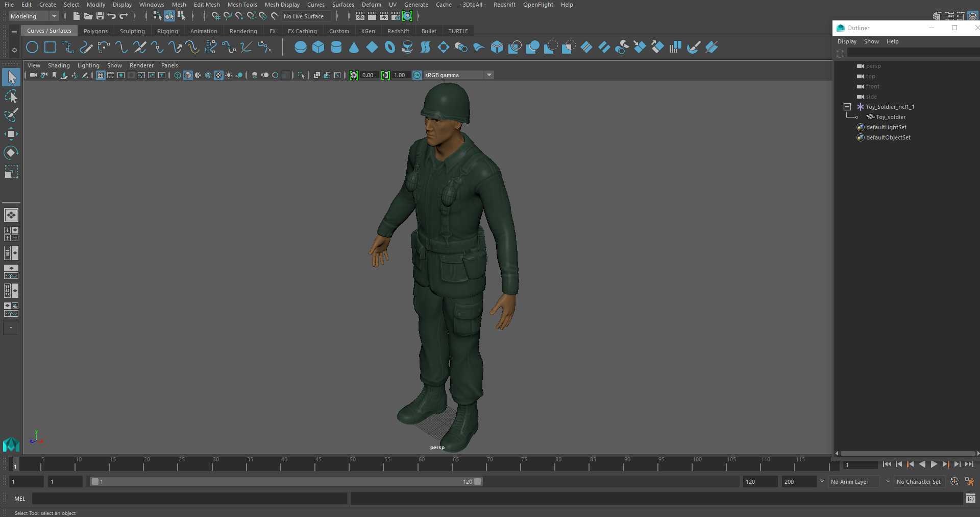Open the Outliner Display menu
Viewport: 980px width, 517px height.
pos(847,41)
